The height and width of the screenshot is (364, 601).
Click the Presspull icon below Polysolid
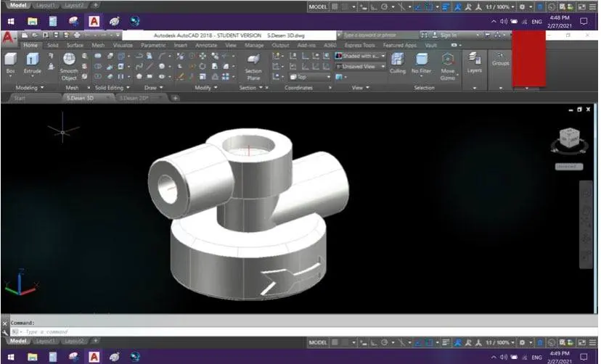pyautogui.click(x=51, y=66)
